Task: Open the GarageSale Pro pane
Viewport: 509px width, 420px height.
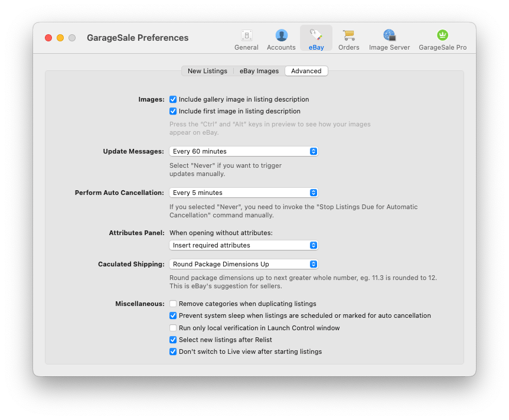Action: pyautogui.click(x=442, y=40)
